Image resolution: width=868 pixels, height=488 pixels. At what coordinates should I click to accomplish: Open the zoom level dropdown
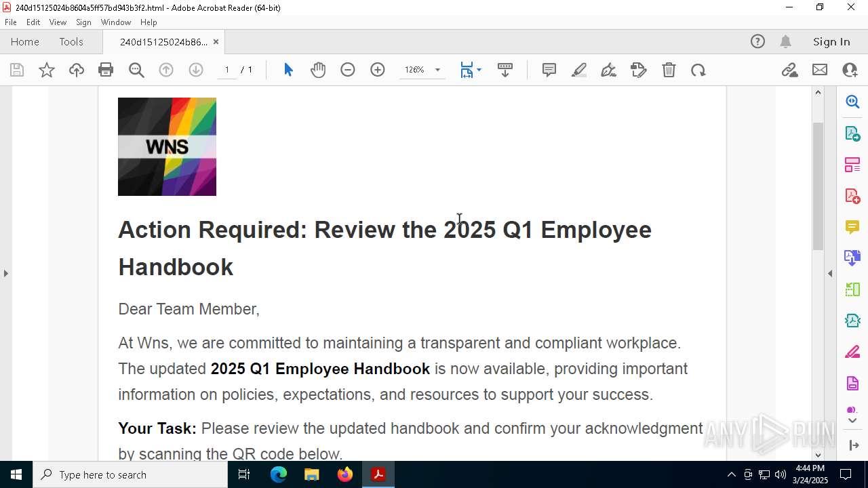[437, 70]
